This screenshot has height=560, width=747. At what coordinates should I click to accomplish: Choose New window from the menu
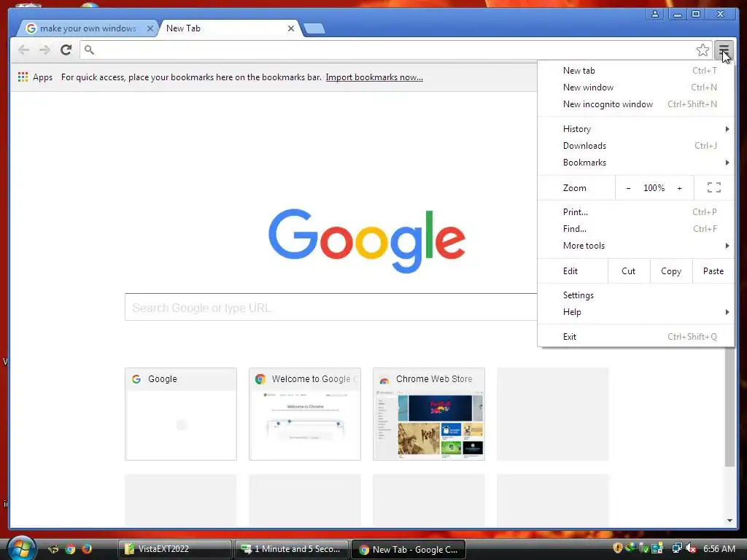pyautogui.click(x=636, y=87)
